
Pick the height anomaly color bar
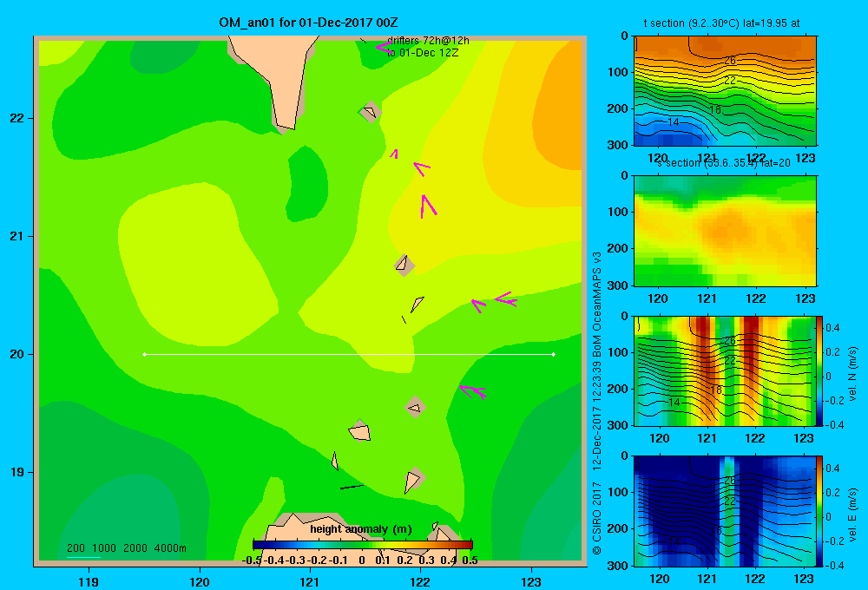(363, 545)
